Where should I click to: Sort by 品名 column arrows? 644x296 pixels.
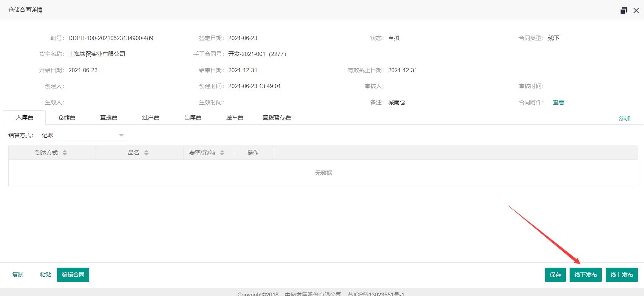(x=146, y=153)
